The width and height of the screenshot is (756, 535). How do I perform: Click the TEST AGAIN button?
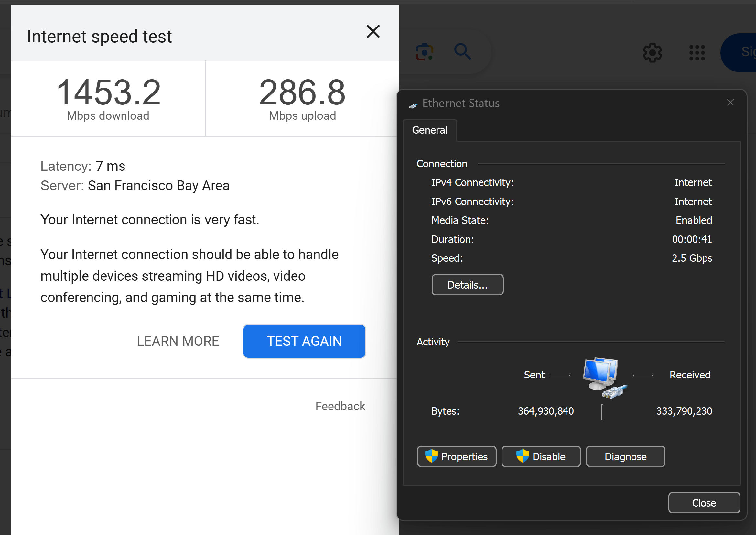304,341
